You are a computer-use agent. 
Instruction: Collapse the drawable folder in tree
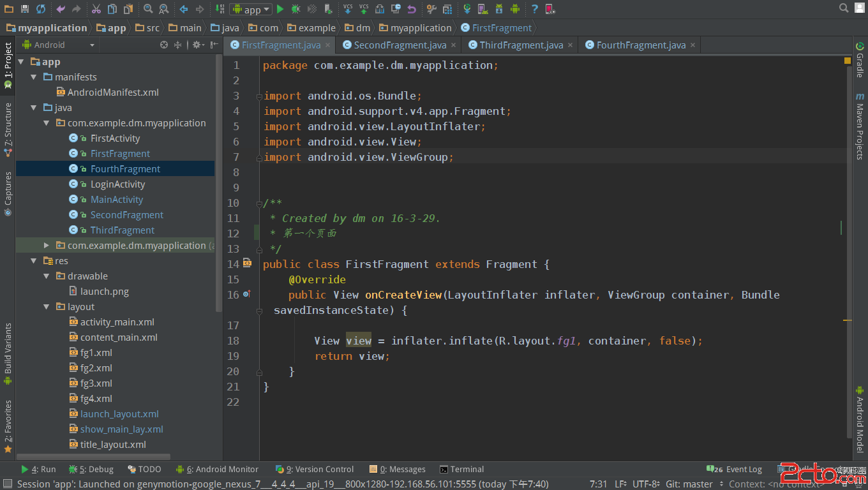(x=47, y=276)
